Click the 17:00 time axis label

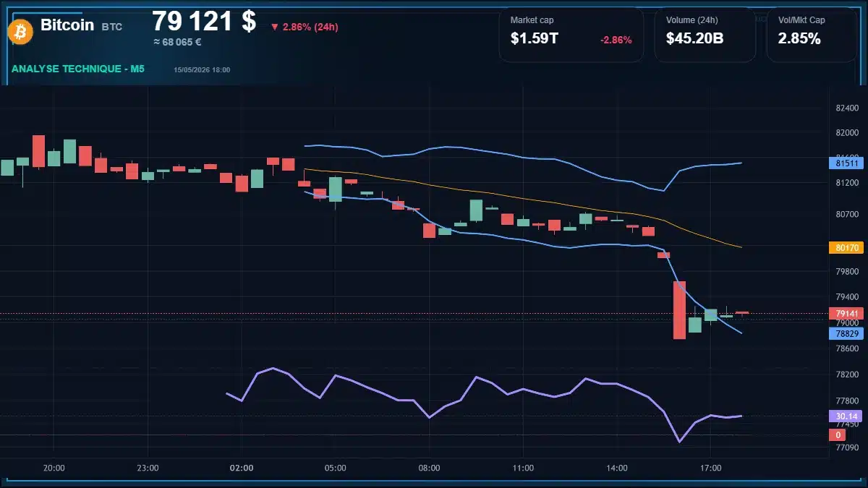(711, 468)
